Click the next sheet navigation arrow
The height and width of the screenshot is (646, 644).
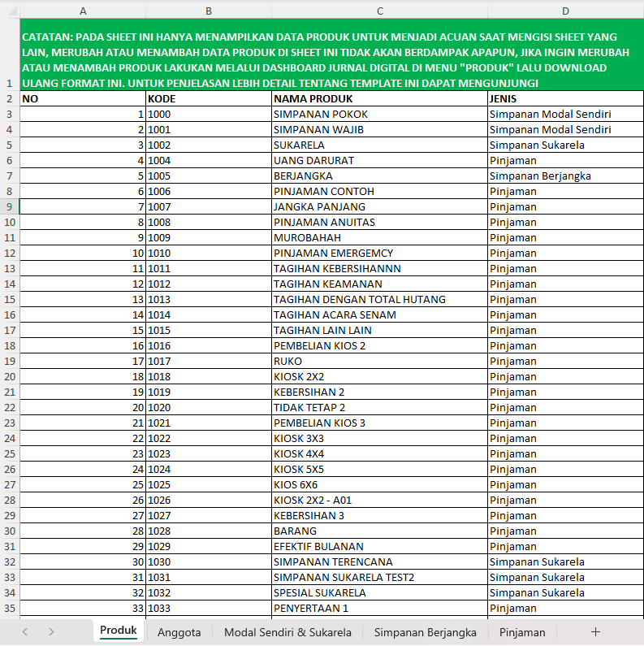(51, 631)
